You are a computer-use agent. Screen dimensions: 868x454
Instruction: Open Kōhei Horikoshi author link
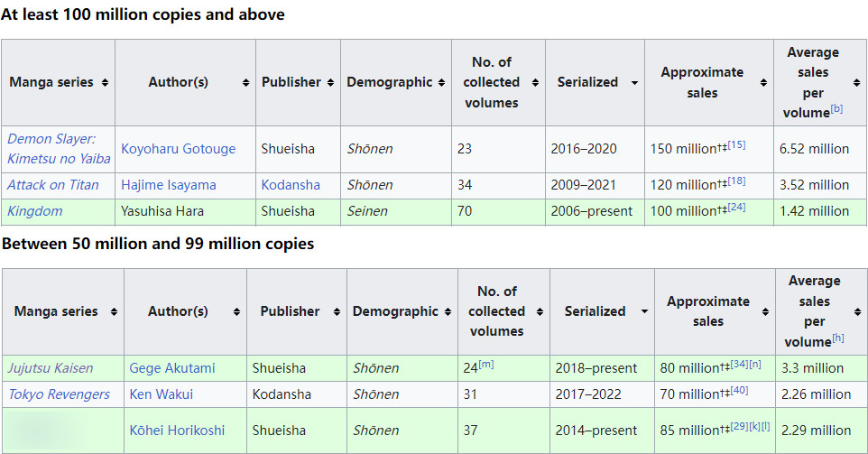click(x=177, y=431)
